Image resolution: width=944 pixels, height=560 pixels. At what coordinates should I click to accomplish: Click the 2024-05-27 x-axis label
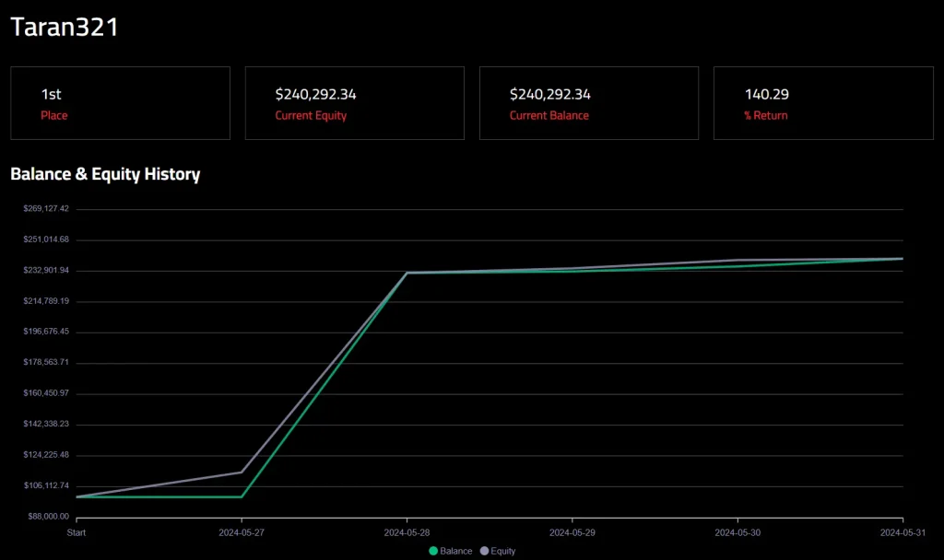coord(242,532)
